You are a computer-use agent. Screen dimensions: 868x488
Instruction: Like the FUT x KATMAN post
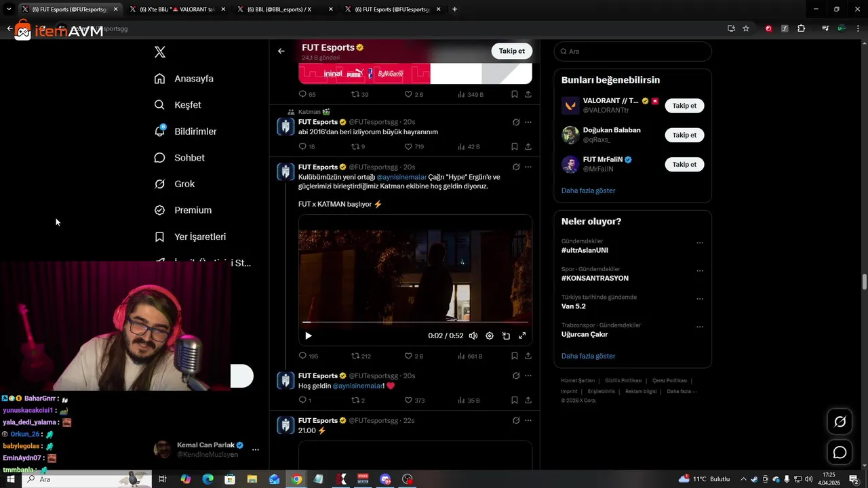[x=414, y=356]
